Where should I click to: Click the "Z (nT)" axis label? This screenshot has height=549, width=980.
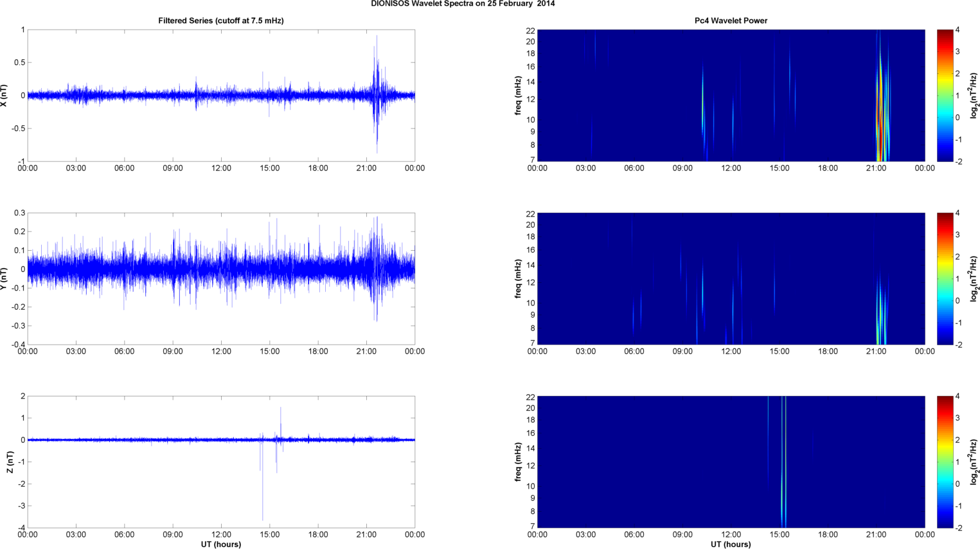click(x=10, y=462)
